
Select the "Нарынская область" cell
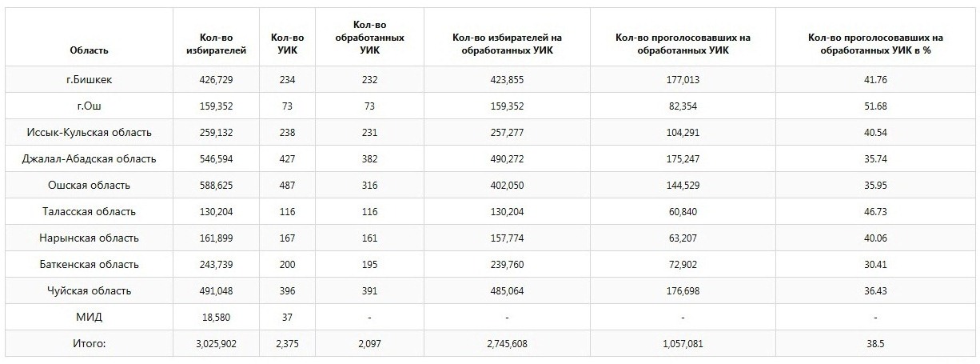click(x=89, y=238)
